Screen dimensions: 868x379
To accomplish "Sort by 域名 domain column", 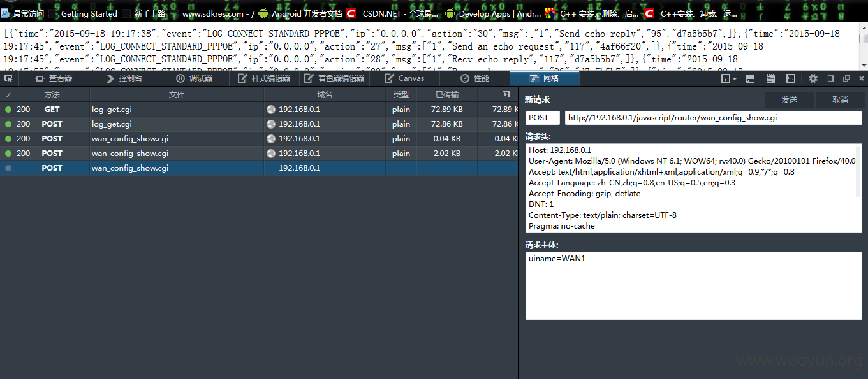I will [x=325, y=94].
